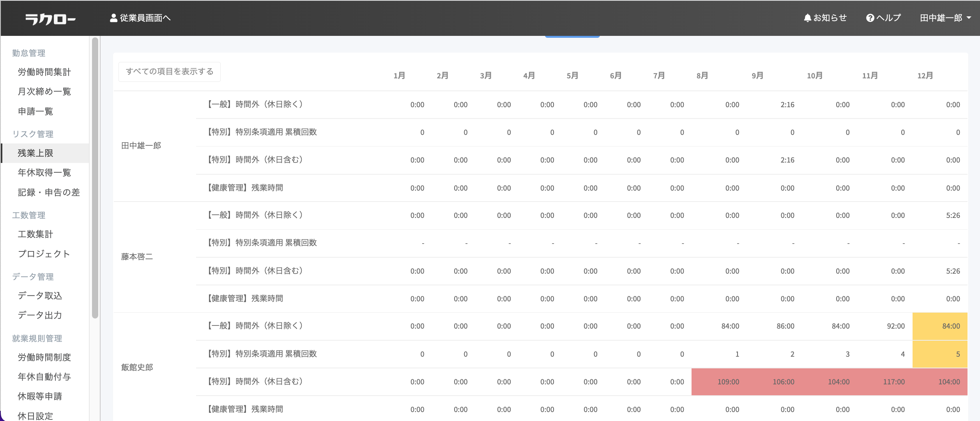Viewport: 980px width, 421px height.
Task: Click 飯館史郎's 【特別】時間外(休日含む) label
Action: point(255,382)
